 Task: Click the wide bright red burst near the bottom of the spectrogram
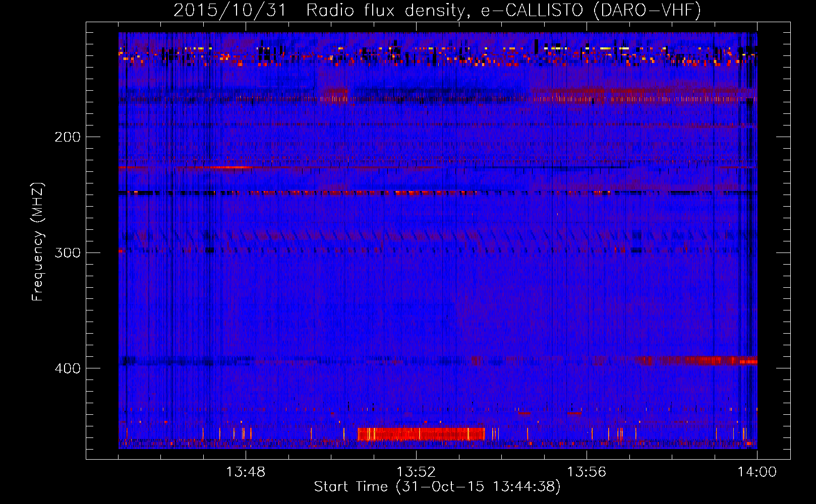coord(421,434)
